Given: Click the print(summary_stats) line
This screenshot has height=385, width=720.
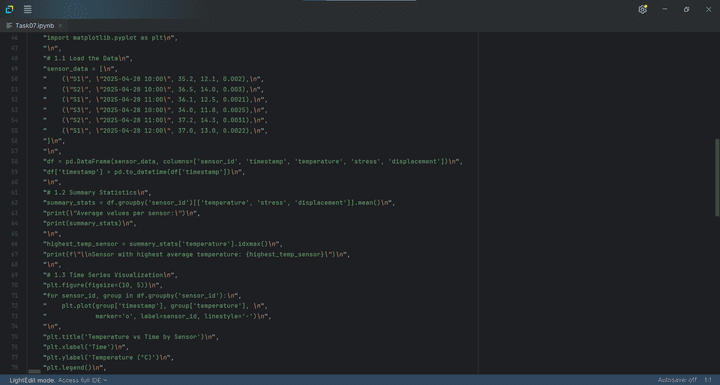Looking at the screenshot, I should click(x=90, y=223).
